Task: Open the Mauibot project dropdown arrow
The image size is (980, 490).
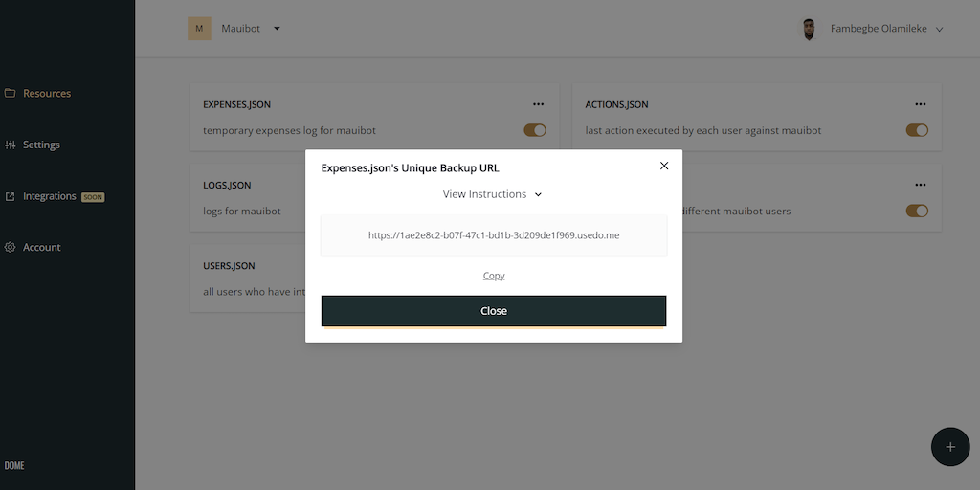Action: [277, 29]
